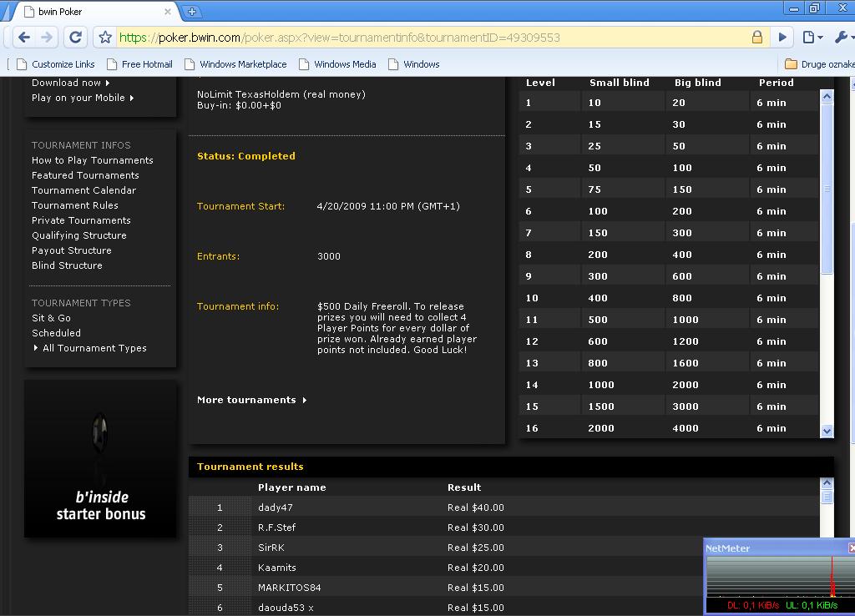The width and height of the screenshot is (855, 616).
Task: Reload the bwin Poker page
Action: point(75,37)
